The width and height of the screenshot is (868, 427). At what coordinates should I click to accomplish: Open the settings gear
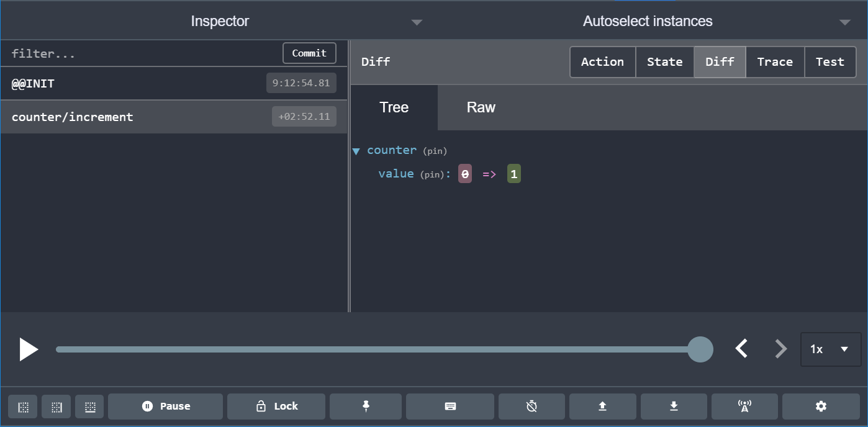[x=821, y=407]
